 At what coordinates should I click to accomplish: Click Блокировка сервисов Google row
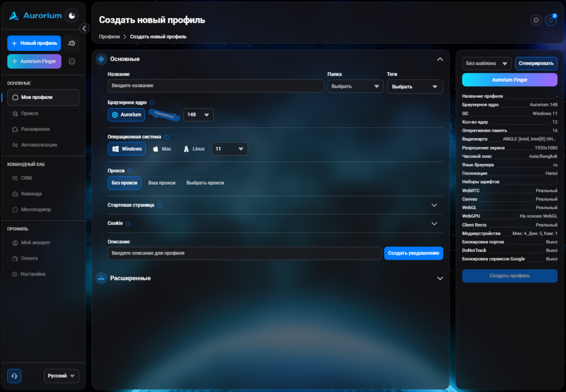tap(510, 259)
